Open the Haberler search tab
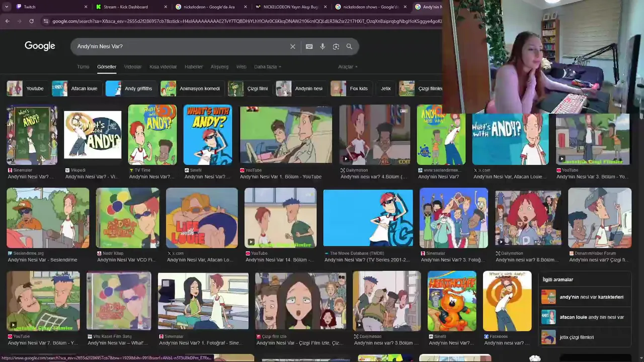Screen dimensions: 644x362 coord(194,66)
